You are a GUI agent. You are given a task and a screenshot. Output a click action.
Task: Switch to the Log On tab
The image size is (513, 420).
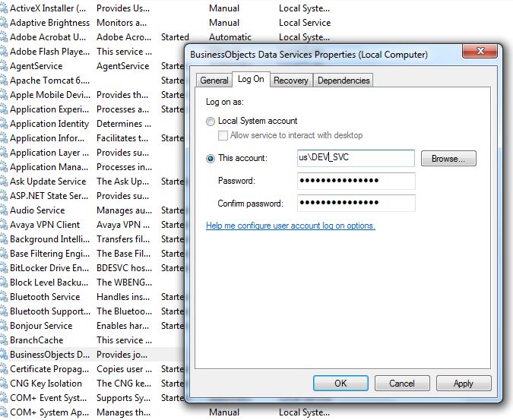point(251,79)
